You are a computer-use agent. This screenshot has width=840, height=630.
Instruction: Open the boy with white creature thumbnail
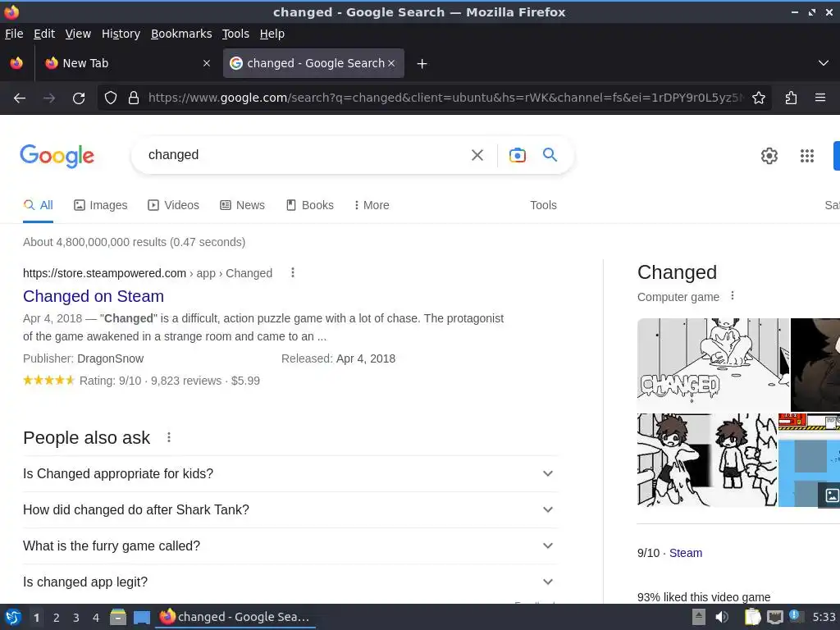click(x=706, y=459)
